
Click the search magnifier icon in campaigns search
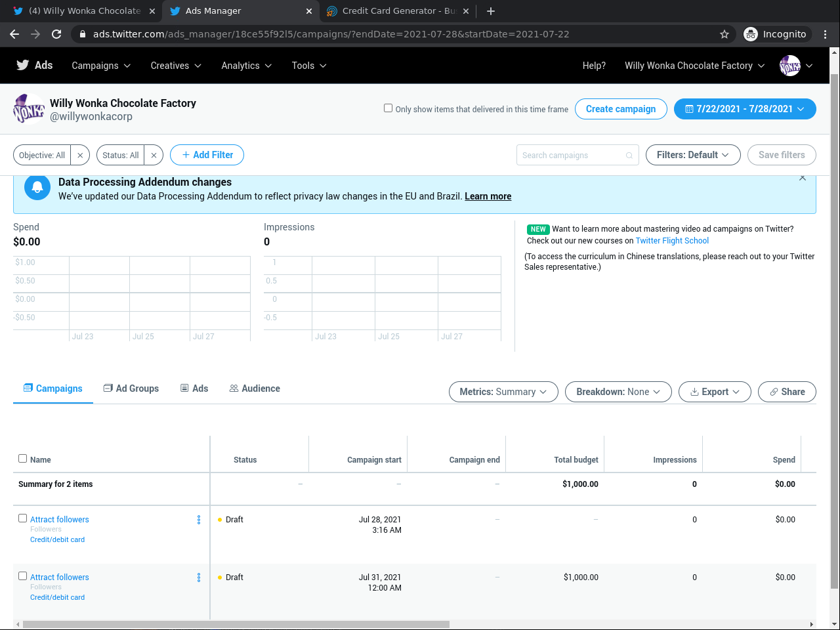point(629,156)
